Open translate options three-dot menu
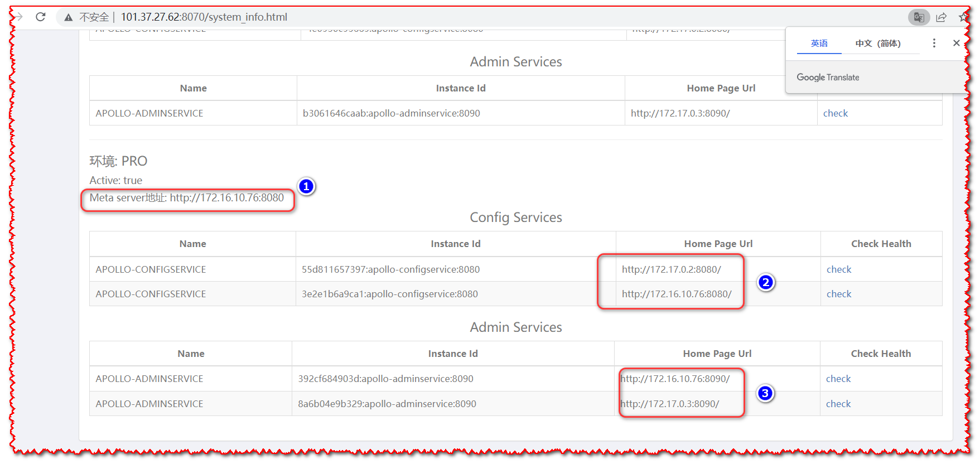This screenshot has width=980, height=464. click(934, 43)
